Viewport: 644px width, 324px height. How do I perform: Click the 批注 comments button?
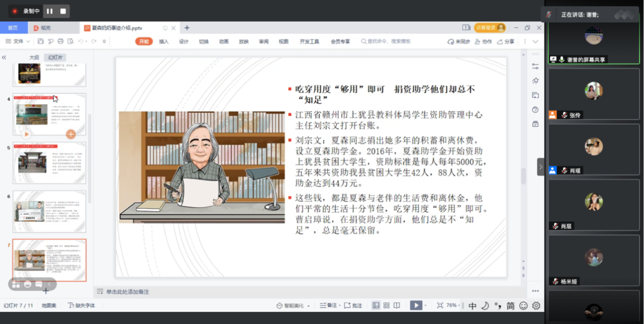pos(353,305)
